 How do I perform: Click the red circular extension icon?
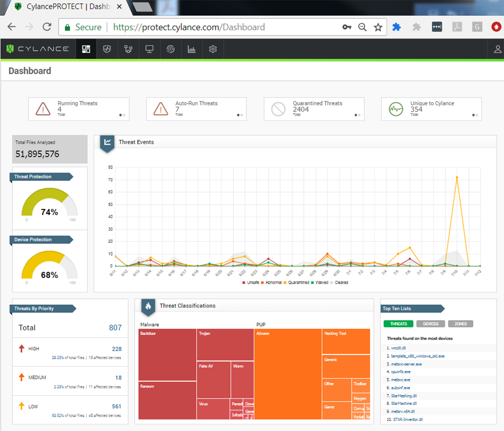(x=496, y=27)
